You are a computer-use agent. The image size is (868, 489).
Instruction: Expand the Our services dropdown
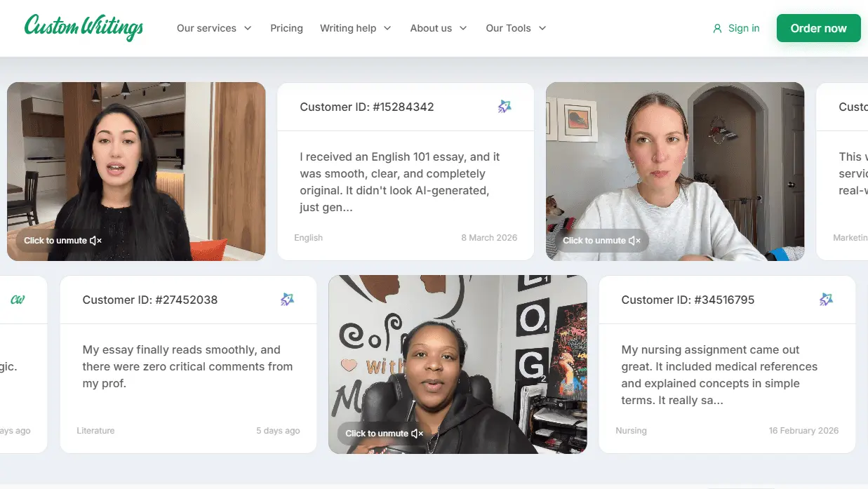coord(214,28)
